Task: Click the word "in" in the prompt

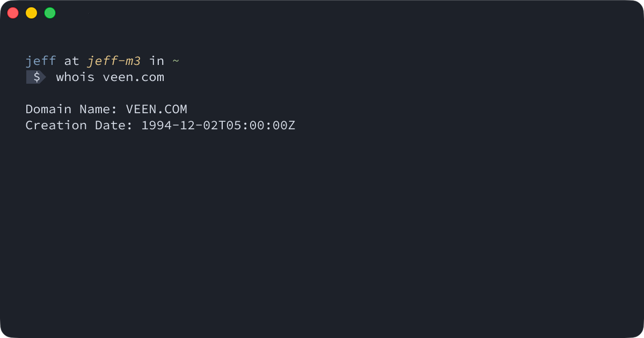Action: coord(157,61)
